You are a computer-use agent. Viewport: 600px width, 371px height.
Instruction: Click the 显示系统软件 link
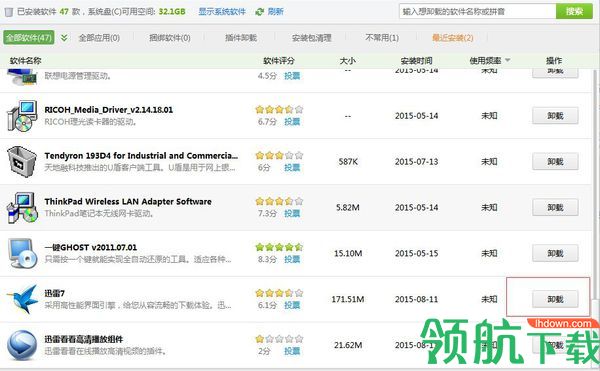pos(222,12)
